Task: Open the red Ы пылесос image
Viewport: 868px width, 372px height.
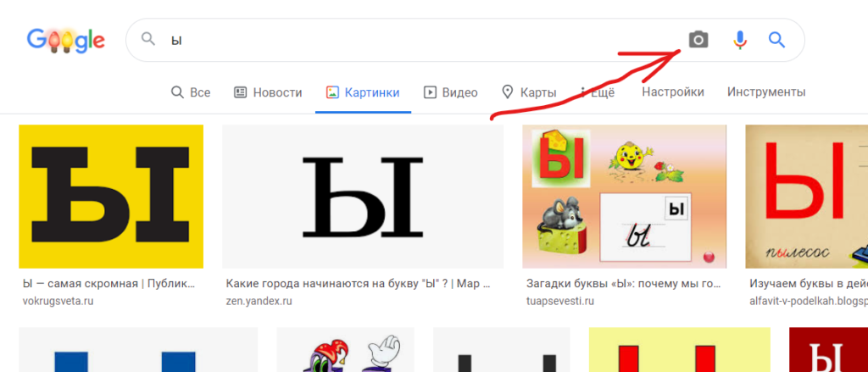Action: (x=806, y=197)
